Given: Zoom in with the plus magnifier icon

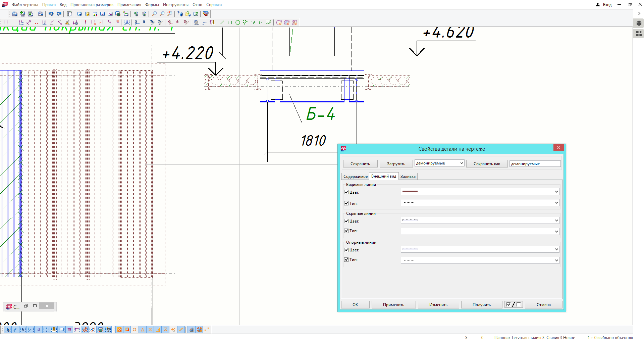Looking at the screenshot, I should click(x=154, y=14).
